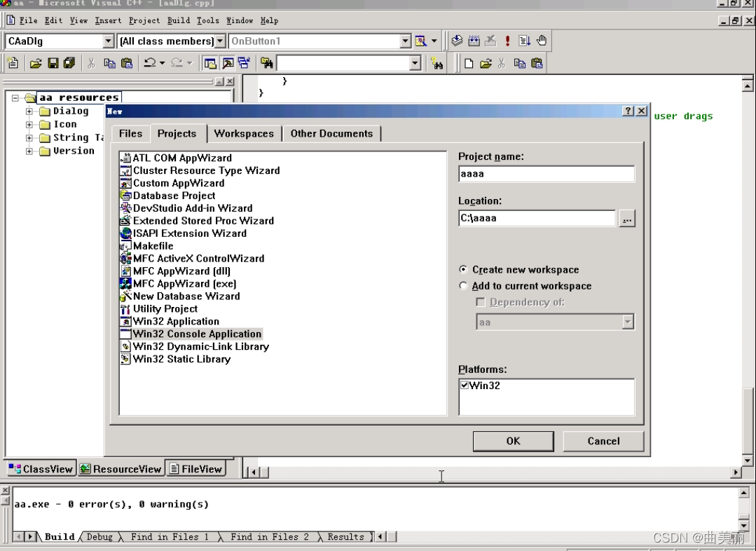Screen dimensions: 756x551
Task: Select Win32 Application project type
Action: pos(176,321)
